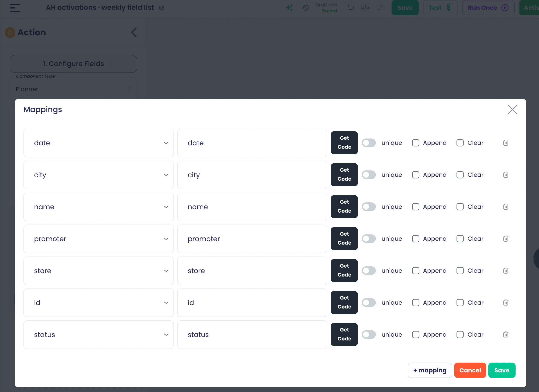Remove the promoter mapping via trash icon
539x392 pixels.
pos(506,239)
